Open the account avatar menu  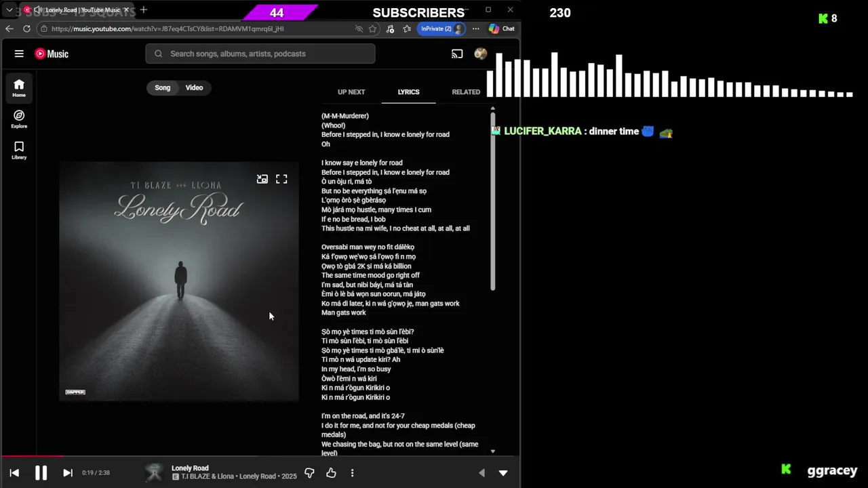(481, 54)
